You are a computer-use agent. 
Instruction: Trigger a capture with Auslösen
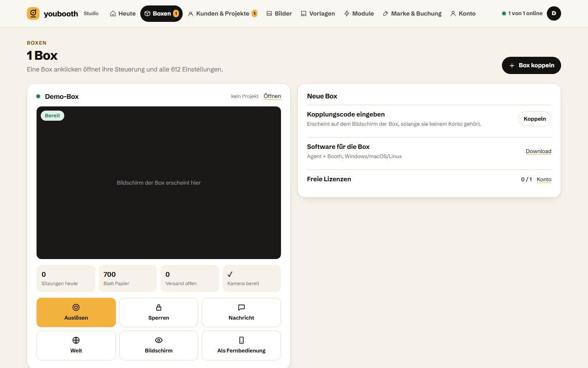click(x=76, y=312)
